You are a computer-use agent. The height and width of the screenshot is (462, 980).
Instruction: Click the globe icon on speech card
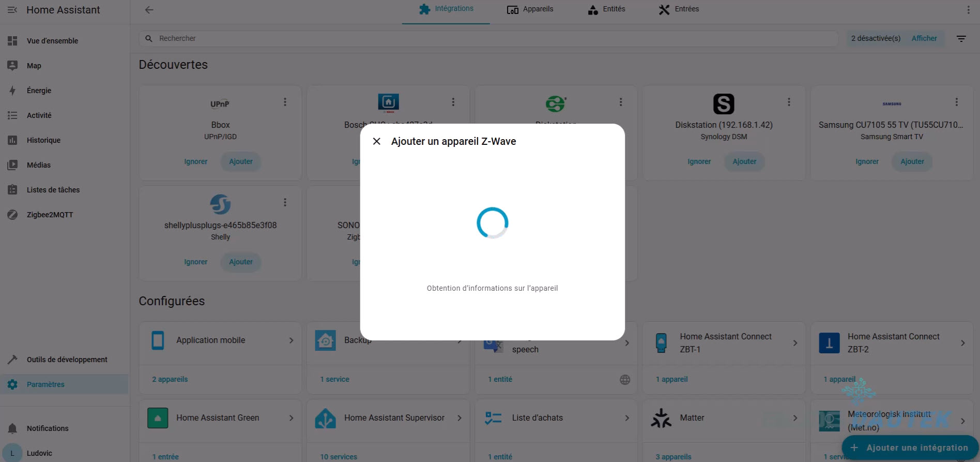point(625,379)
